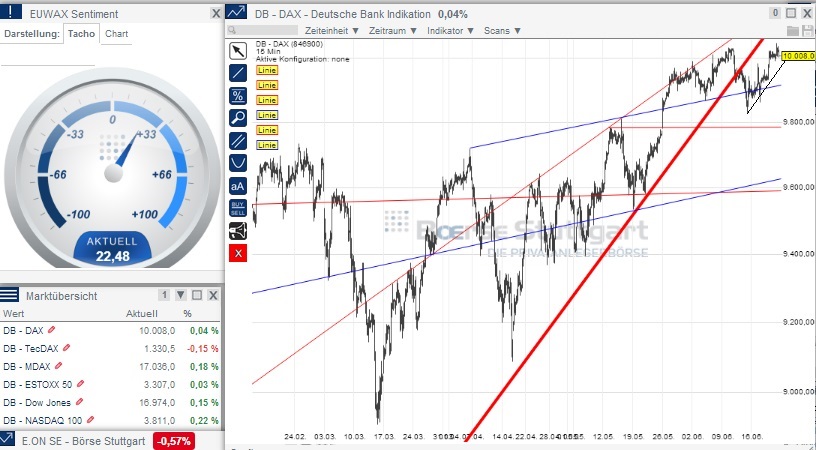Image resolution: width=816 pixels, height=450 pixels.
Task: Click the red X delete drawings button
Action: tap(238, 253)
